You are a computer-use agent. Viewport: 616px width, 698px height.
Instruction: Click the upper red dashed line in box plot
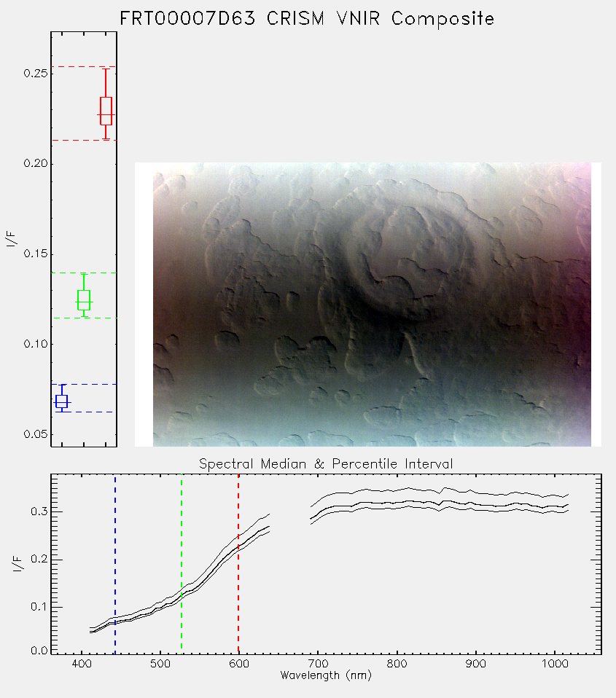coord(84,67)
